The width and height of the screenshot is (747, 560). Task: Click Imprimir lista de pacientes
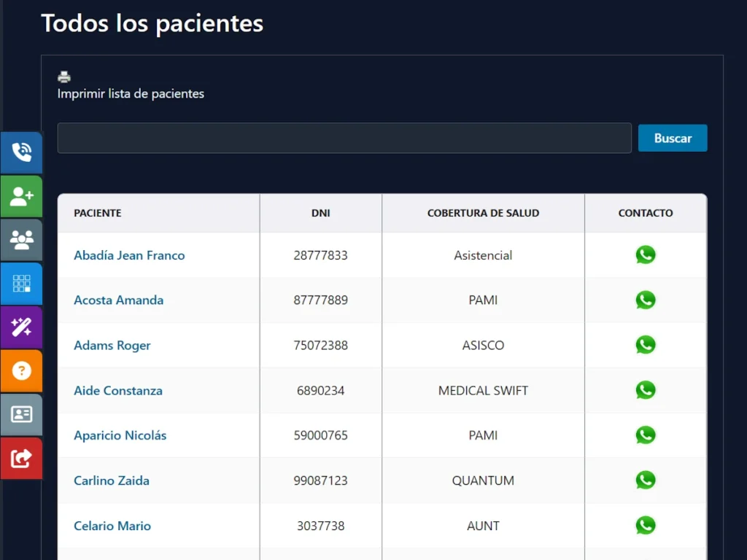coord(131,94)
